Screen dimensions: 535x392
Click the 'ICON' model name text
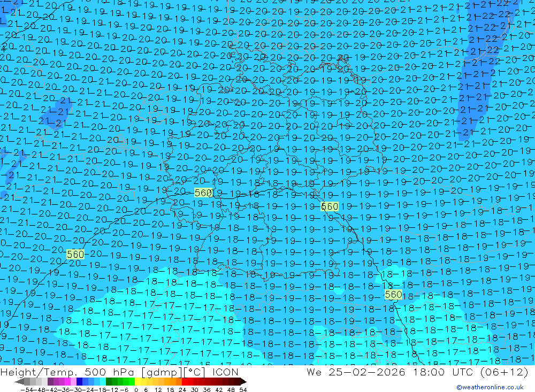[x=225, y=372]
